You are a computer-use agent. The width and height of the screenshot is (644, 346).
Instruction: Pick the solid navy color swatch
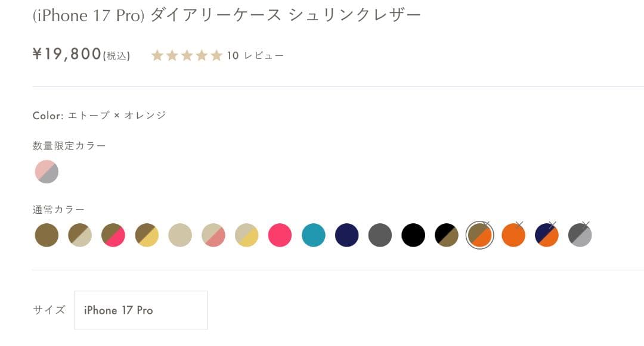[347, 235]
